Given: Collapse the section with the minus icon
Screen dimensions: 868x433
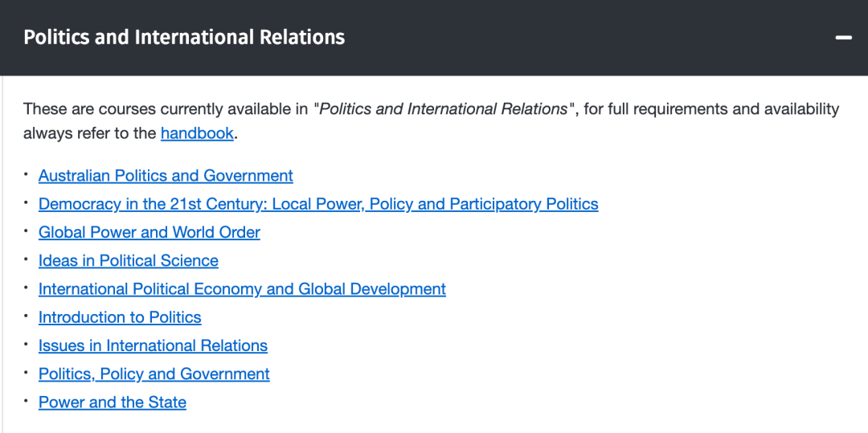Looking at the screenshot, I should [x=843, y=38].
